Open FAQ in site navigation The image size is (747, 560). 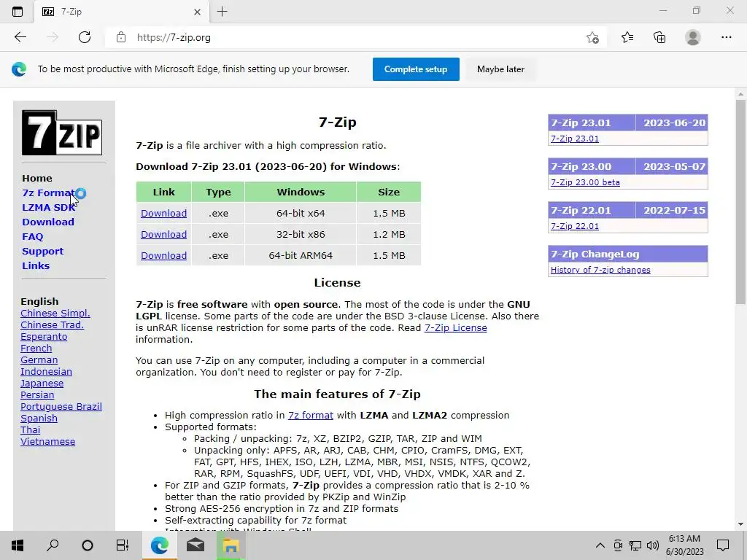[32, 237]
